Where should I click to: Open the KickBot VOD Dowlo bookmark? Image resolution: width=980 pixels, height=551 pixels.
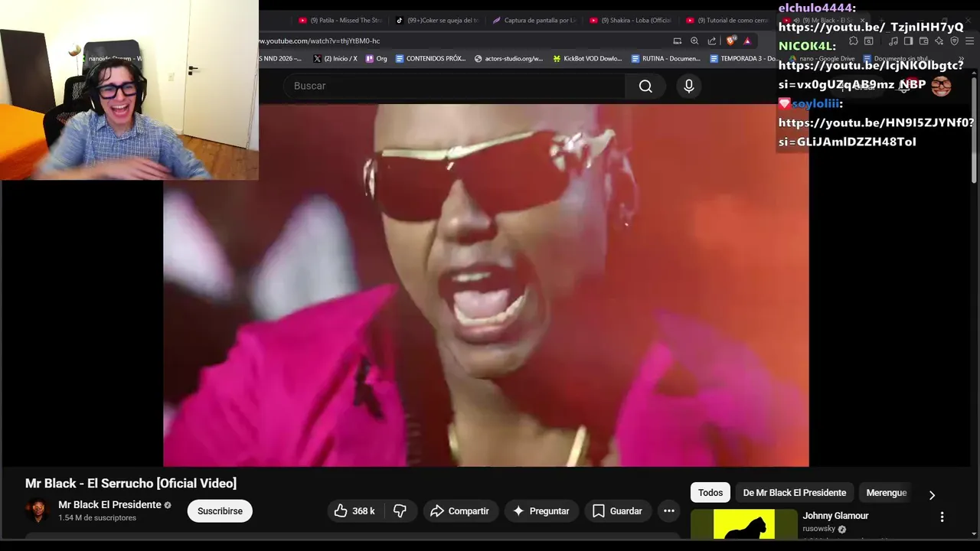click(x=587, y=58)
